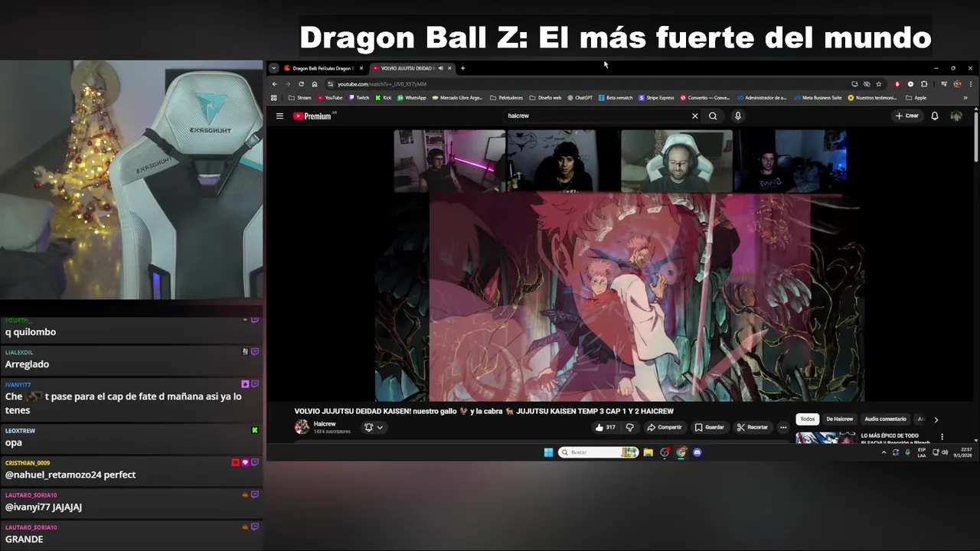
Task: Open the tab search dropdown
Action: click(x=274, y=68)
